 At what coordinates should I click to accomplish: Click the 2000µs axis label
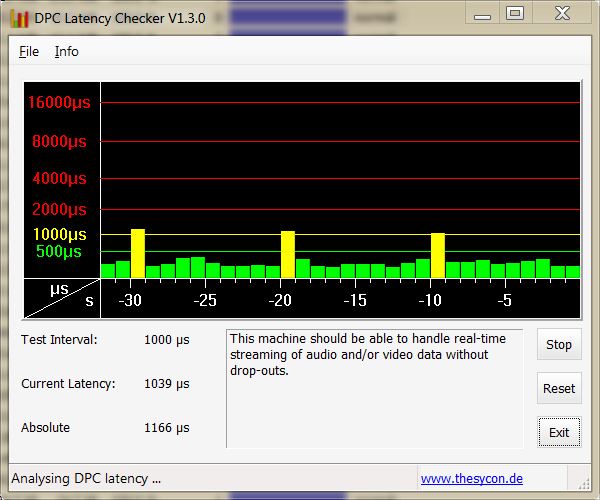59,209
